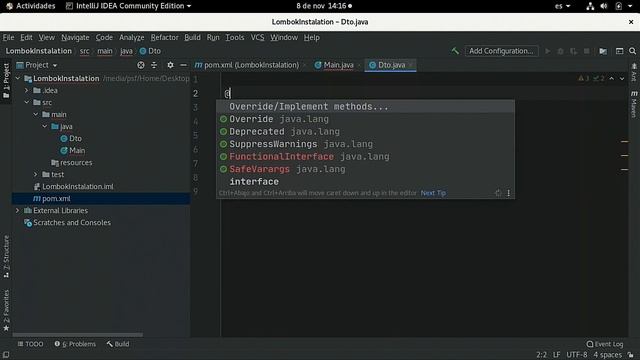Select the Dto class in project tree
The image size is (640, 360).
coord(71,138)
